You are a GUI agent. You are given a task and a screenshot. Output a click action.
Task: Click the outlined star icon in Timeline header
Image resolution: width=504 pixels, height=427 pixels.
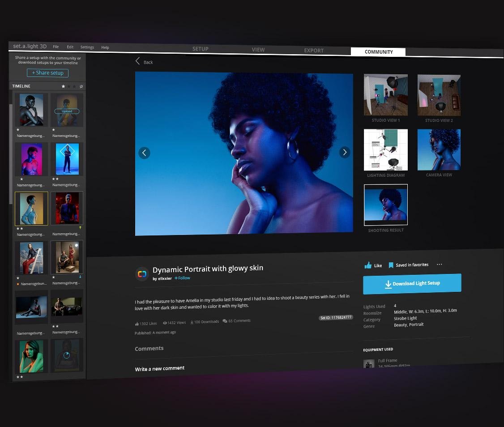(81, 86)
